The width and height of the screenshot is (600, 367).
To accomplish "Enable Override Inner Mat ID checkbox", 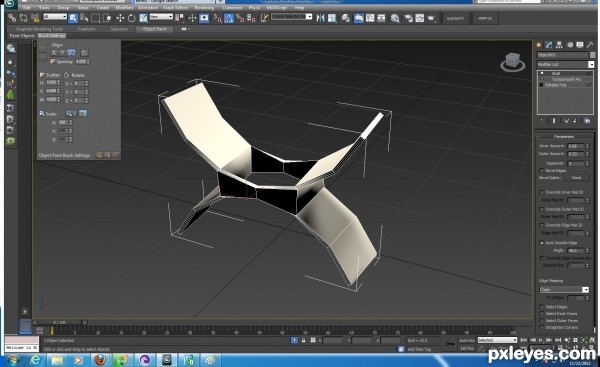I will pos(542,192).
